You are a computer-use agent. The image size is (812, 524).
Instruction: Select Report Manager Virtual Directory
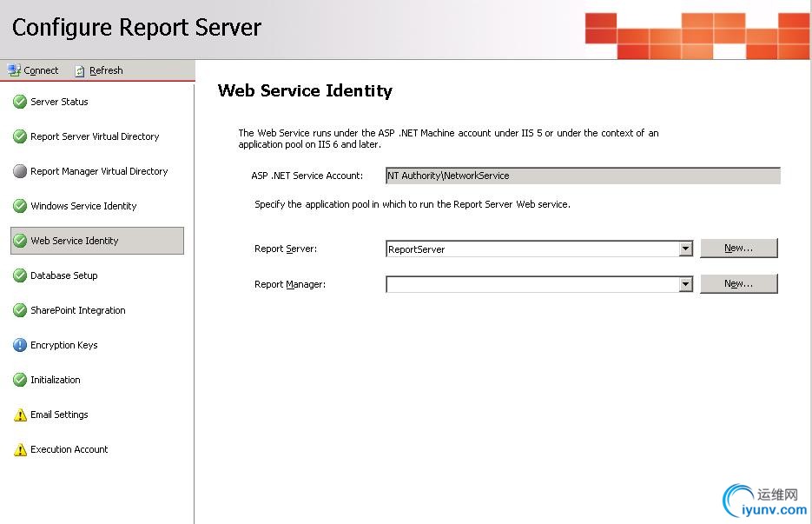click(99, 171)
